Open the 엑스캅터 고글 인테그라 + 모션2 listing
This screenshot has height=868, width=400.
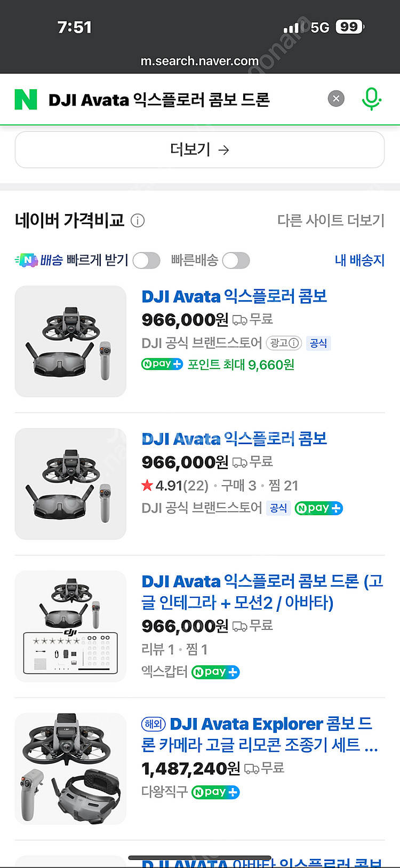pyautogui.click(x=261, y=591)
